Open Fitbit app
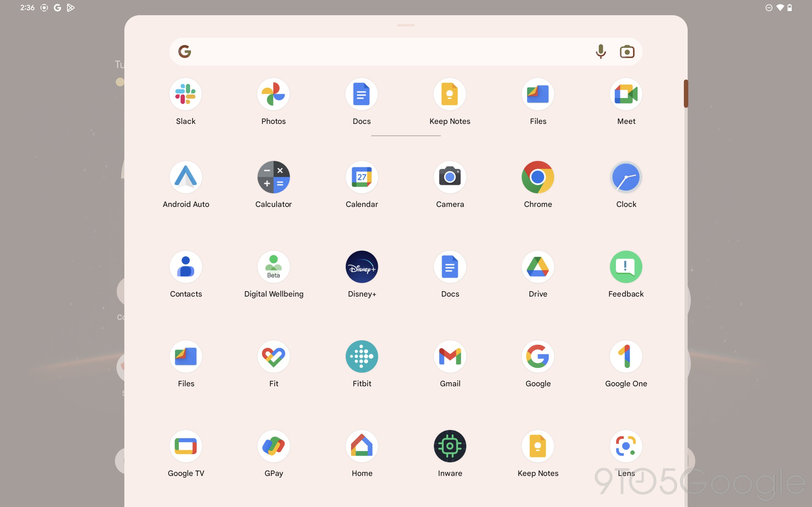The image size is (812, 507). pyautogui.click(x=362, y=356)
